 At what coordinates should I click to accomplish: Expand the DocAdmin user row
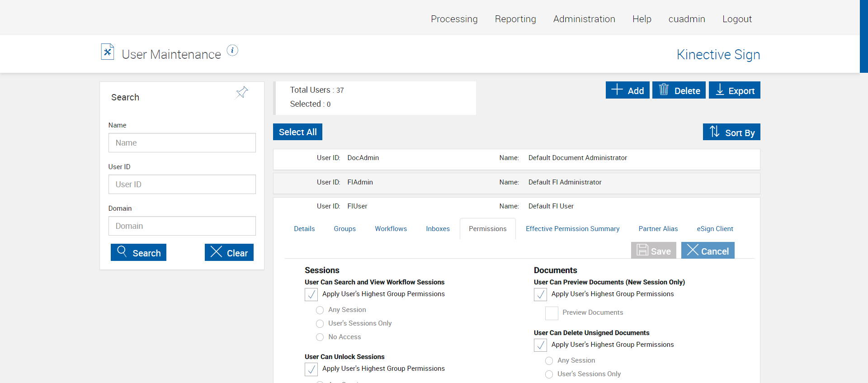516,158
